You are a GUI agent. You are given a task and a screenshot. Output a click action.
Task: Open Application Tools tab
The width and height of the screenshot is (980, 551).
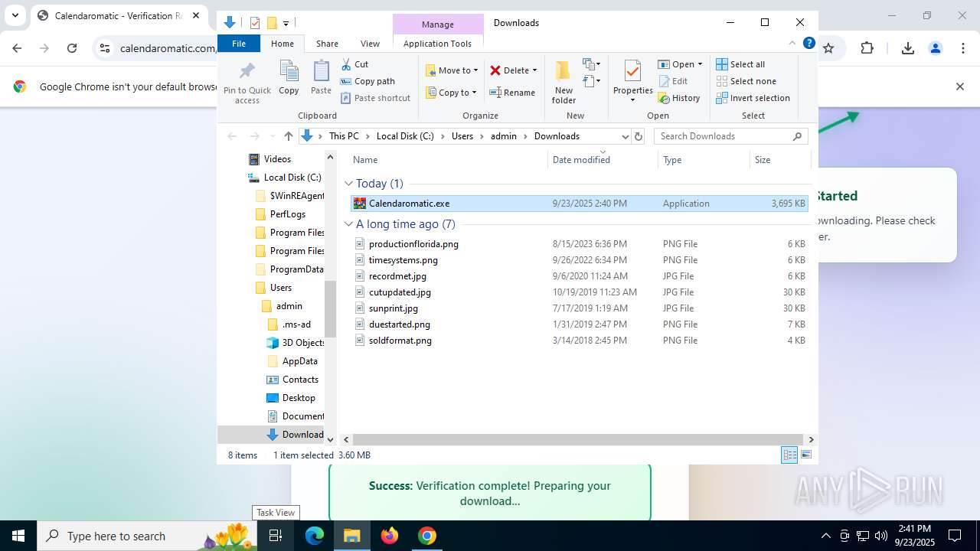(437, 44)
